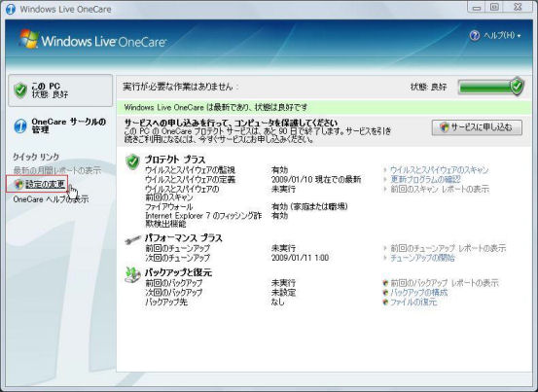538x392 pixels.
Task: Close the Windows Live OneCare window
Action: click(x=518, y=7)
